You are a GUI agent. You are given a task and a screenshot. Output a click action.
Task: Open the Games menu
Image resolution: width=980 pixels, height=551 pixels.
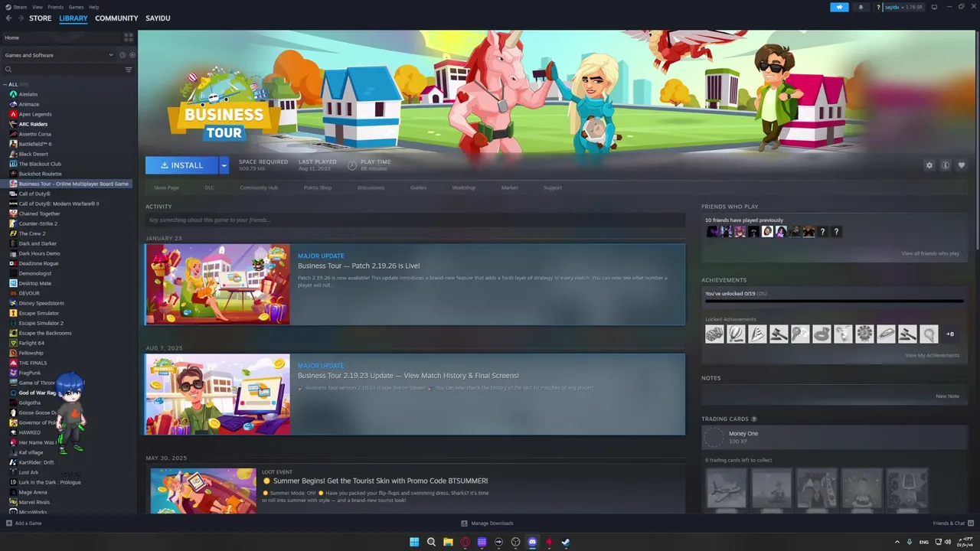click(x=76, y=7)
